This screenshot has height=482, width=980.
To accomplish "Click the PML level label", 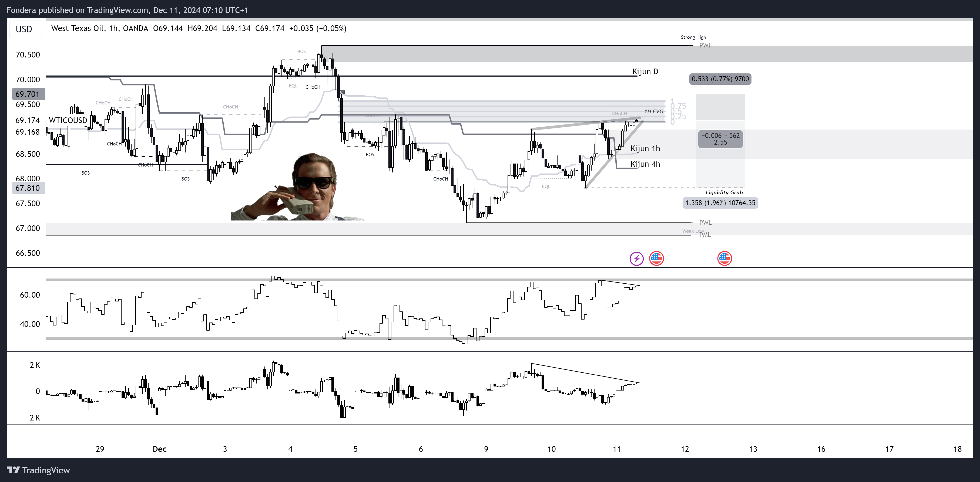I will [705, 235].
